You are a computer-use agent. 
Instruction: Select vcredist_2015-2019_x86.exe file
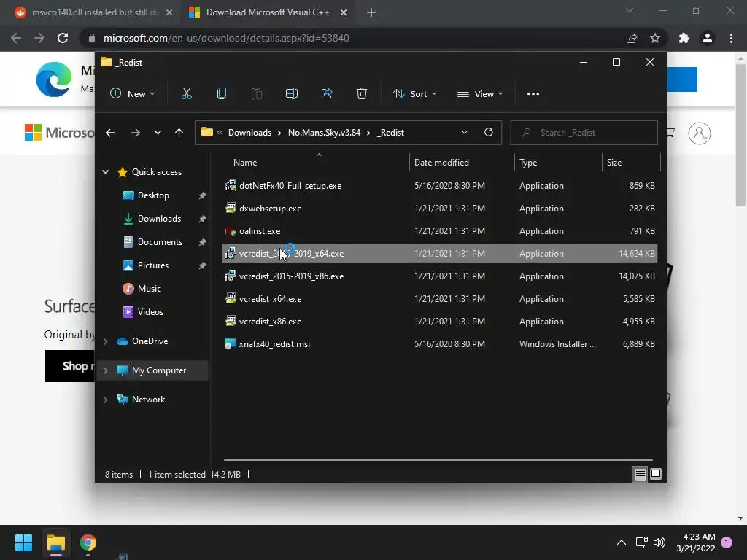coord(440,276)
